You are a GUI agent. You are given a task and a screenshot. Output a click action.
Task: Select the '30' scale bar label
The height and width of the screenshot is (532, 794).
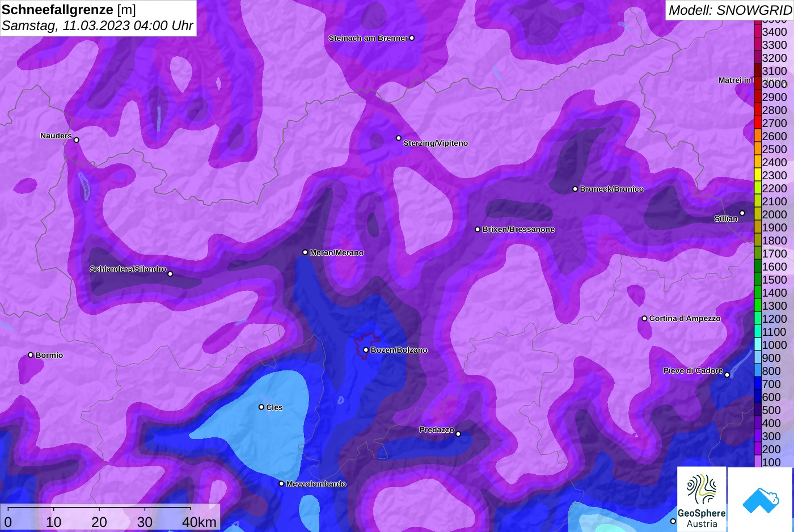[145, 522]
